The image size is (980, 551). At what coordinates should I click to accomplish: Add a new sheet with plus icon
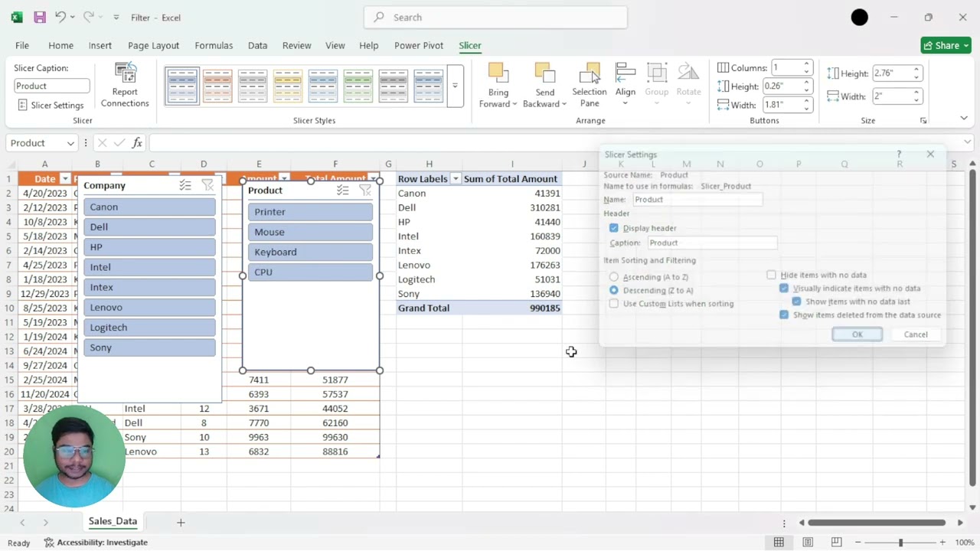(181, 522)
